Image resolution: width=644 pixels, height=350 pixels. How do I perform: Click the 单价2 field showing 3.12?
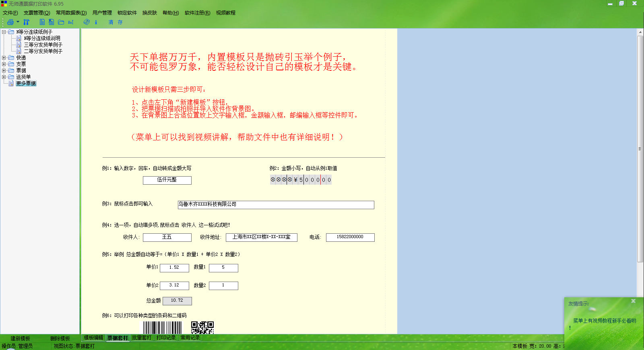coord(174,286)
